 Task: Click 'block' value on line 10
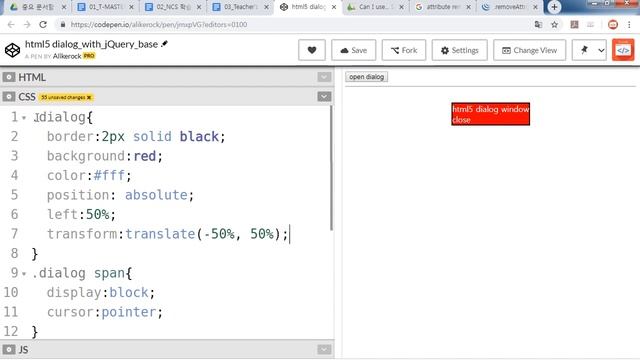[x=129, y=293]
